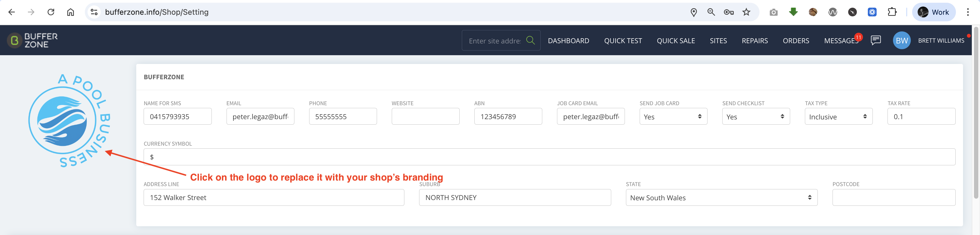Click the empty Website field
The width and height of the screenshot is (980, 235).
pyautogui.click(x=425, y=116)
